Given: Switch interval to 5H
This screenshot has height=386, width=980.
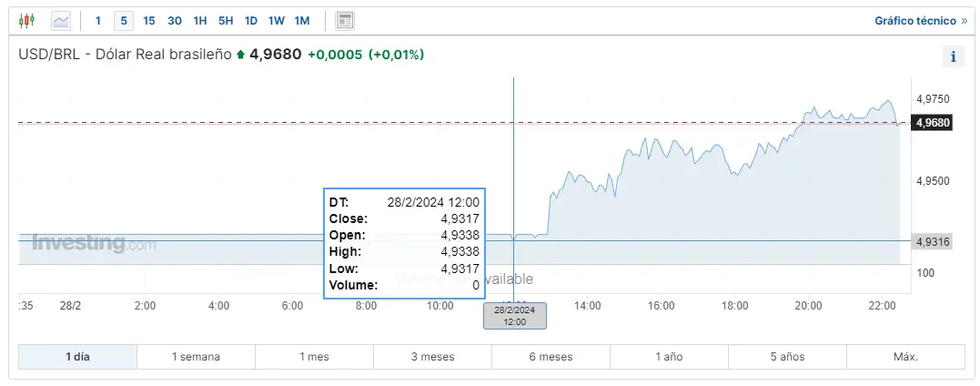Looking at the screenshot, I should [x=226, y=21].
